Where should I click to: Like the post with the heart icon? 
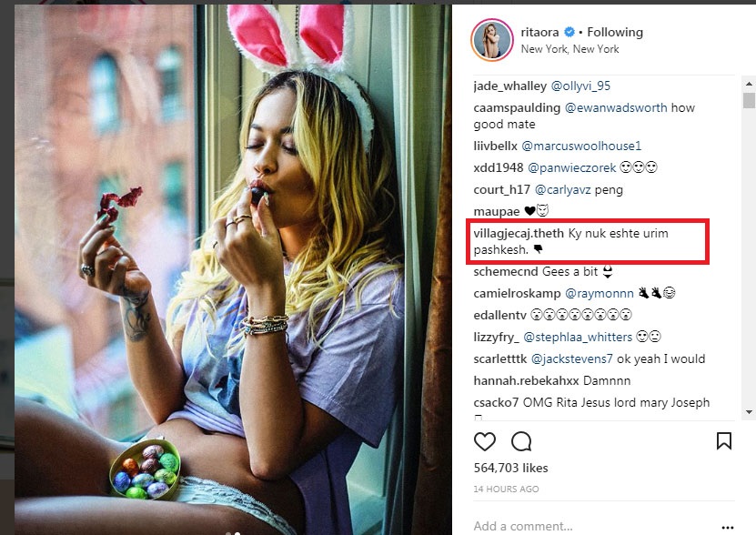coord(485,441)
